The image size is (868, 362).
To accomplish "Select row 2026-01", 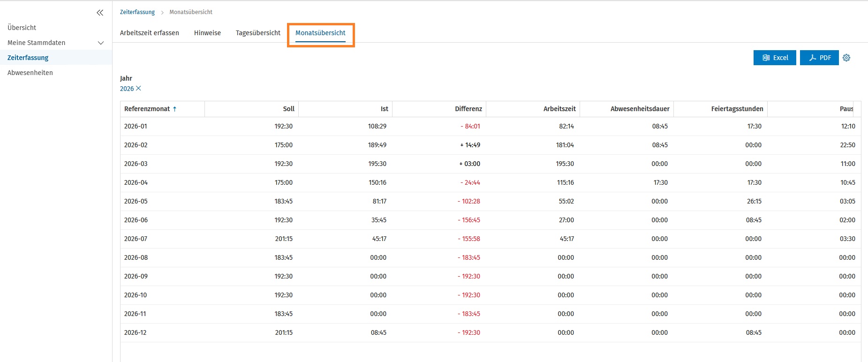I will [491, 126].
